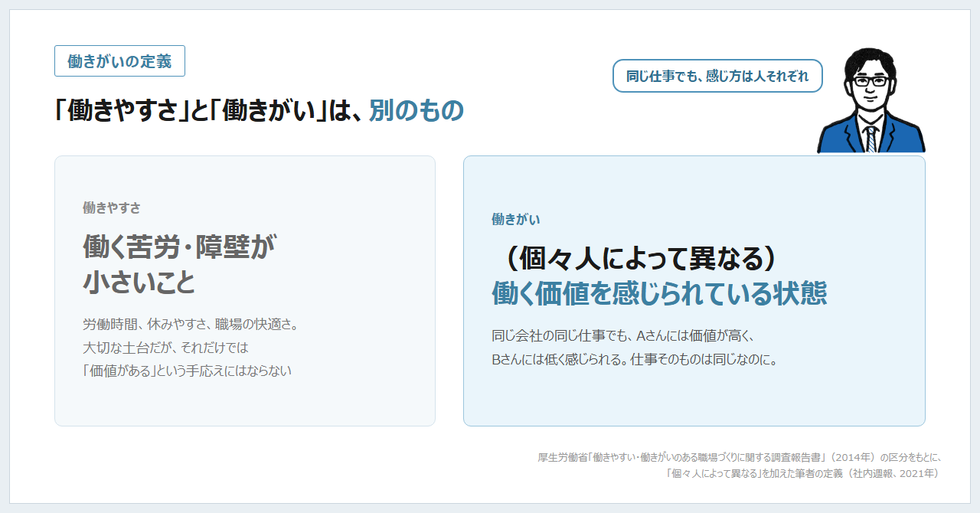Image resolution: width=980 pixels, height=513 pixels.
Task: Click the text （個々人によって異なる）
Action: [x=640, y=259]
